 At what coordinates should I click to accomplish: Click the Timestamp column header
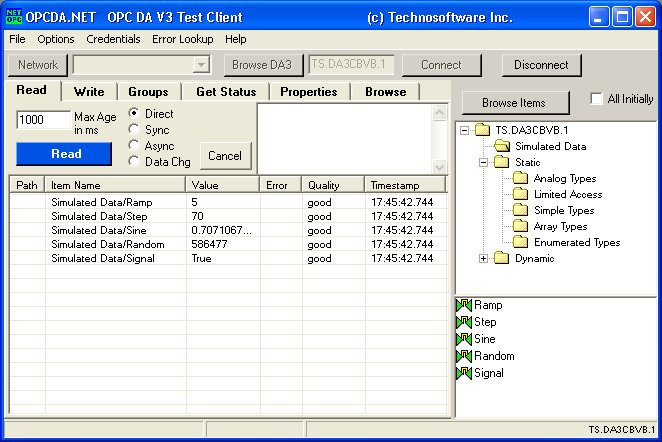(x=405, y=185)
